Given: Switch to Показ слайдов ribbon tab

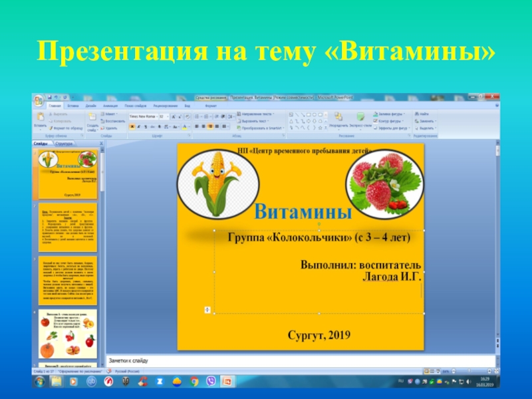Looking at the screenshot, I should [x=136, y=106].
